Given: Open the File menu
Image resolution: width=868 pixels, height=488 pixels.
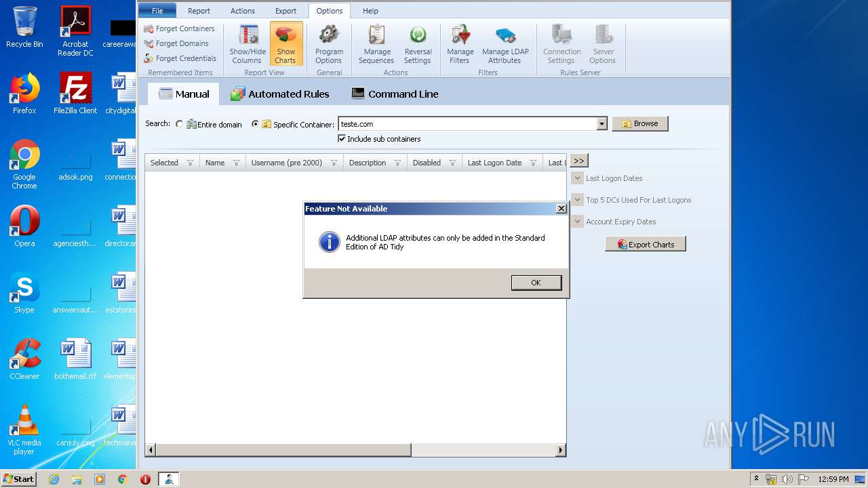Looking at the screenshot, I should point(157,11).
